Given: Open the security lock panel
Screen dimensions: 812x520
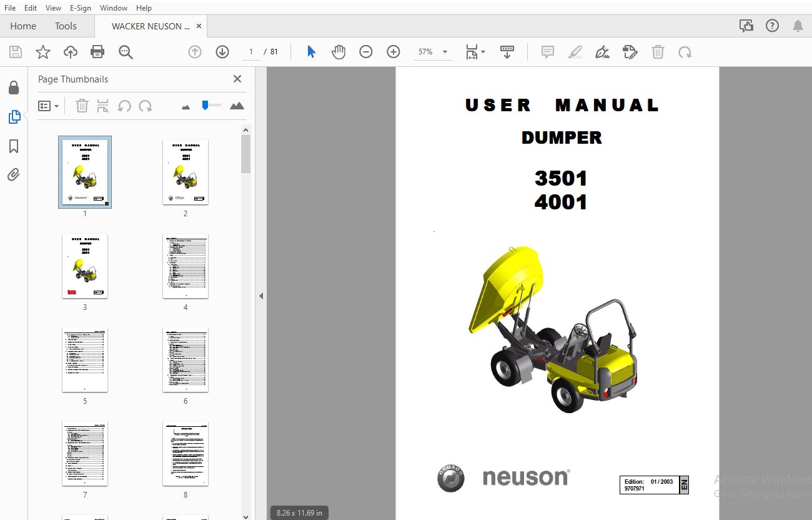Looking at the screenshot, I should pyautogui.click(x=14, y=87).
